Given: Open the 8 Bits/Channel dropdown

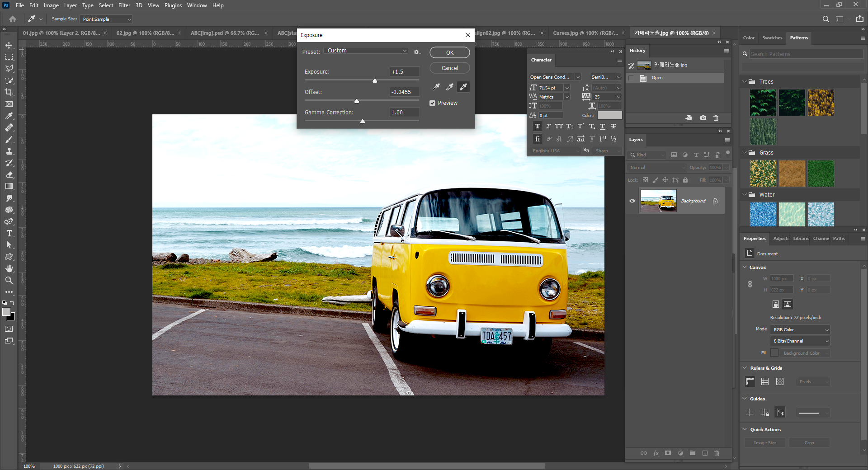Looking at the screenshot, I should tap(800, 341).
